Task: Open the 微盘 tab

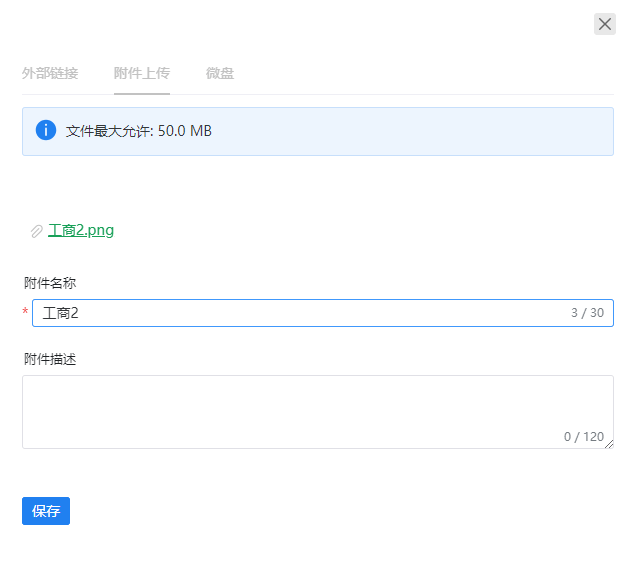Action: (x=220, y=73)
